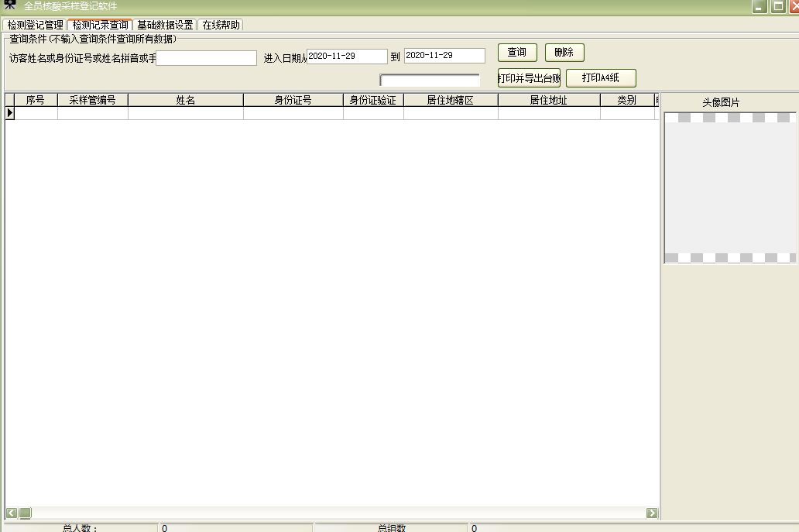Click the blank text box above 打印并导出台账
Image resolution: width=799 pixels, height=532 pixels.
(x=428, y=79)
